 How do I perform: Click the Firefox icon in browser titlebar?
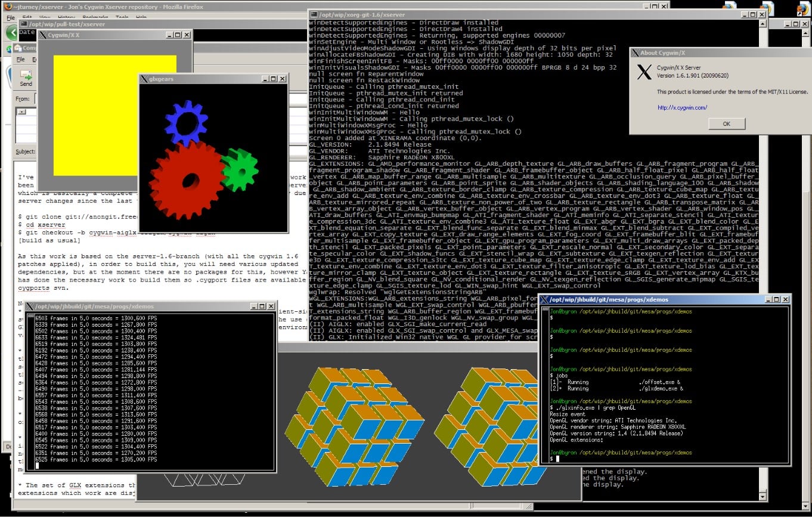click(9, 7)
